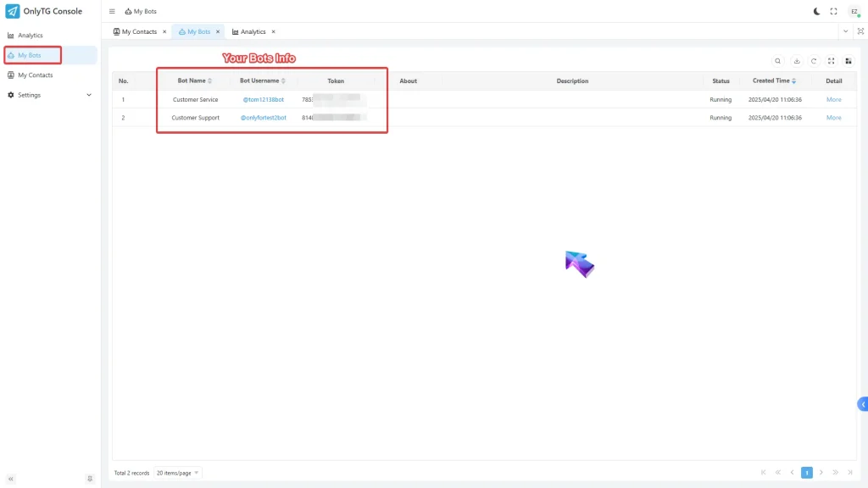868x488 pixels.
Task: Collapse the sidebar with the hamburger icon
Action: (x=112, y=11)
